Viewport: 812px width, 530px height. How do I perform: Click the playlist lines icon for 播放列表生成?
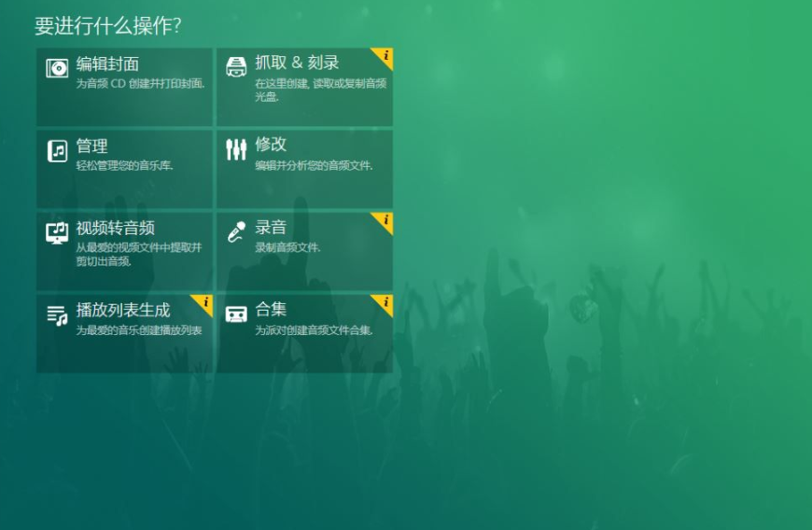click(57, 315)
